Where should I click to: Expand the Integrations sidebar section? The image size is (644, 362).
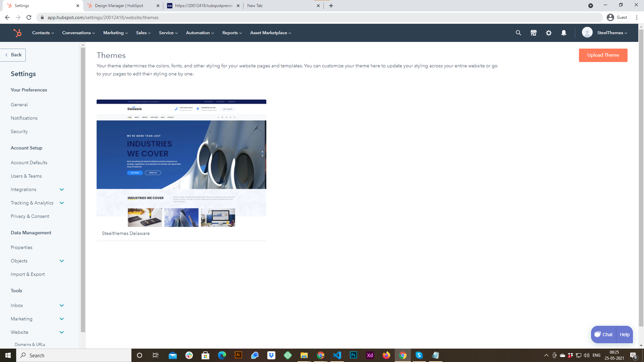(x=62, y=190)
